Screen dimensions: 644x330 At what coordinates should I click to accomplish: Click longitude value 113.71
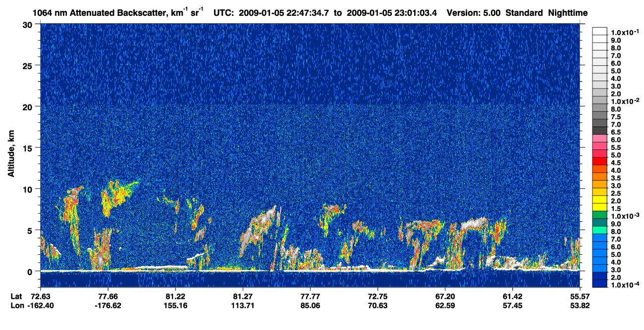point(243,306)
